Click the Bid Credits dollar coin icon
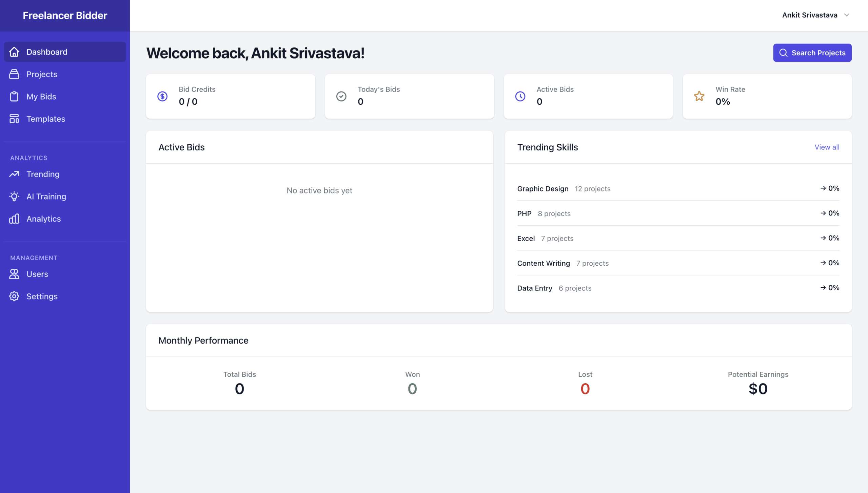Viewport: 868px width, 493px height. 162,96
